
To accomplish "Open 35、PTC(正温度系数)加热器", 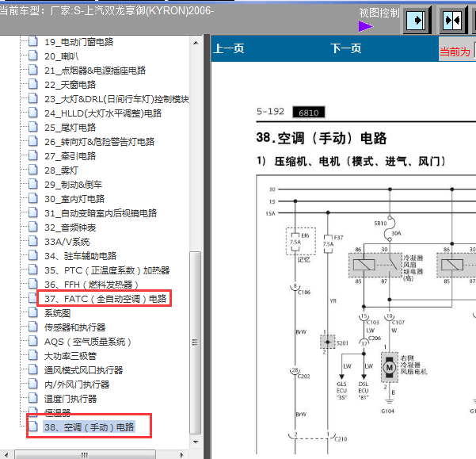I will tap(107, 270).
